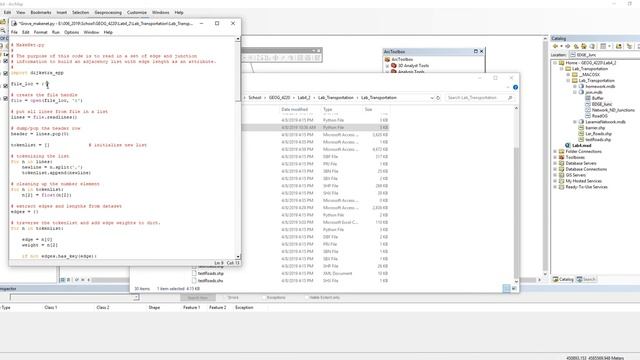Open the ArcMap Customize menu

pyautogui.click(x=137, y=13)
